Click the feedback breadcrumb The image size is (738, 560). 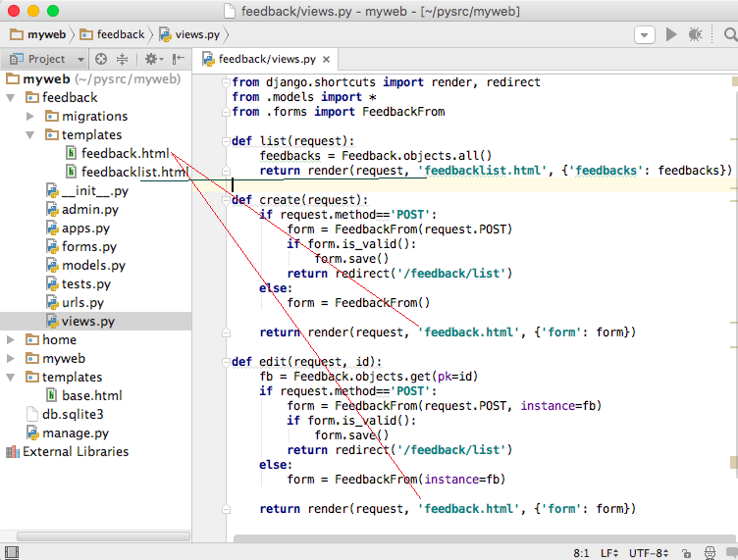[x=112, y=34]
